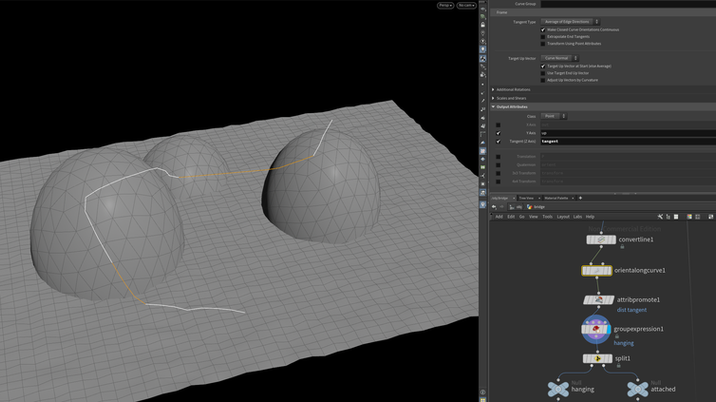
Task: Toggle Make Closed Curve Orientations Continuous
Action: 543,30
